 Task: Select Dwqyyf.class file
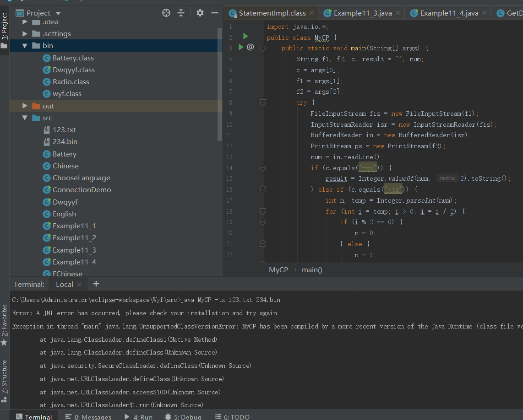[73, 70]
